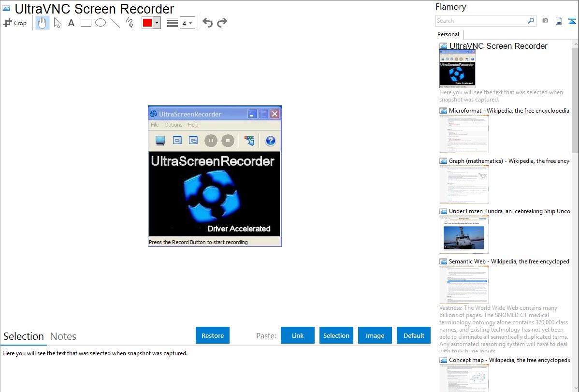Image resolution: width=579 pixels, height=392 pixels.
Task: Switch to the Notes tab
Action: pyautogui.click(x=63, y=336)
